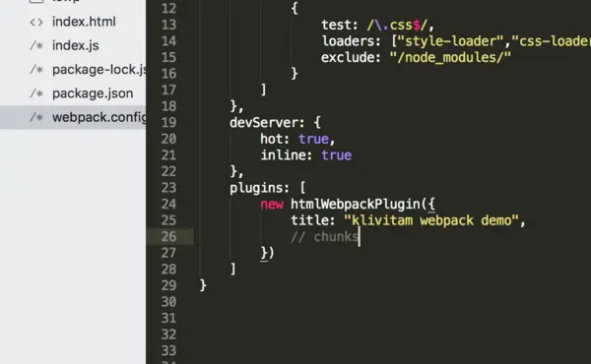Click line number 29 in gutter

click(168, 285)
